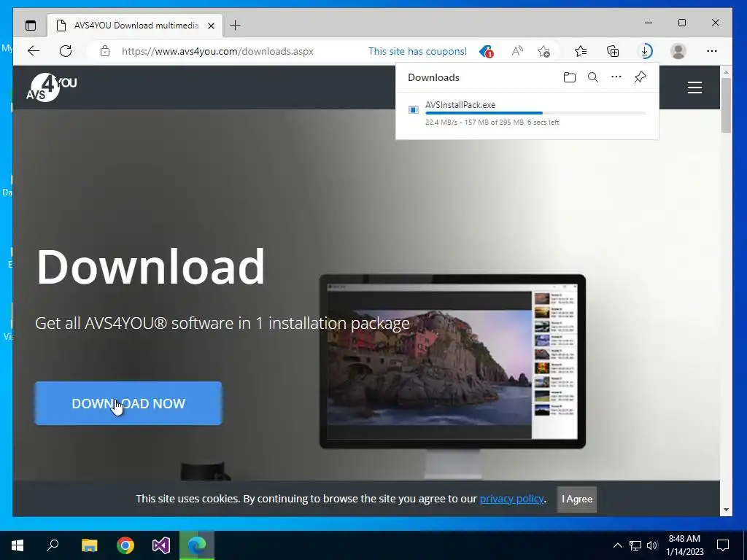Image resolution: width=747 pixels, height=560 pixels.
Task: Open the shopping coupons tag icon
Action: [486, 51]
